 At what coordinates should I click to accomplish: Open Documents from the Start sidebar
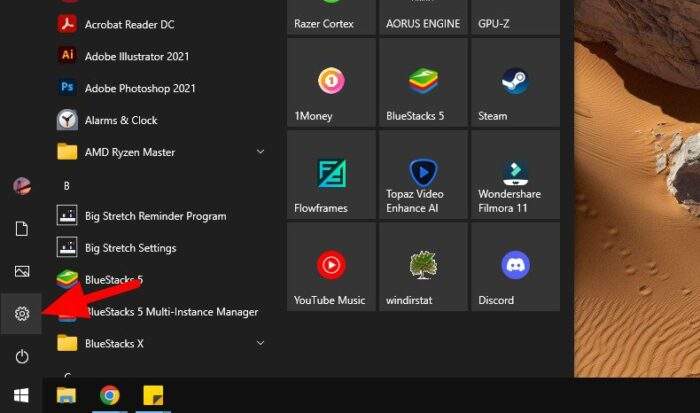[21, 229]
